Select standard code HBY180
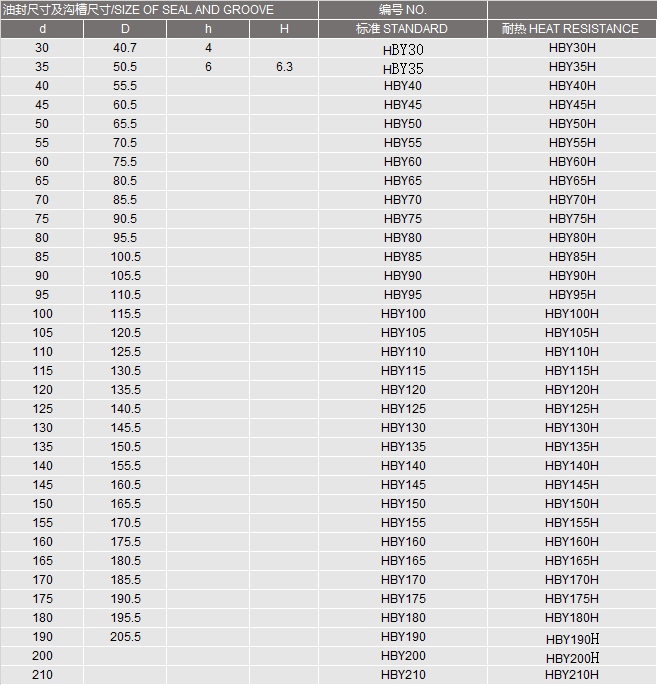The width and height of the screenshot is (657, 685). (403, 618)
